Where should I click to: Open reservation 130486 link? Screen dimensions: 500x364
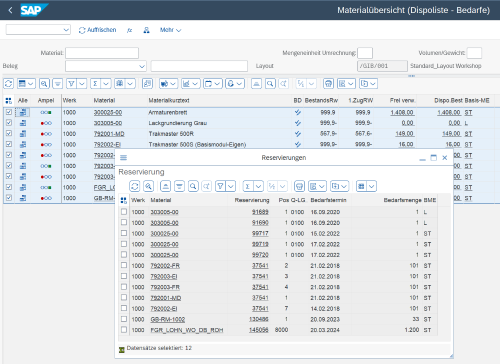click(x=259, y=319)
